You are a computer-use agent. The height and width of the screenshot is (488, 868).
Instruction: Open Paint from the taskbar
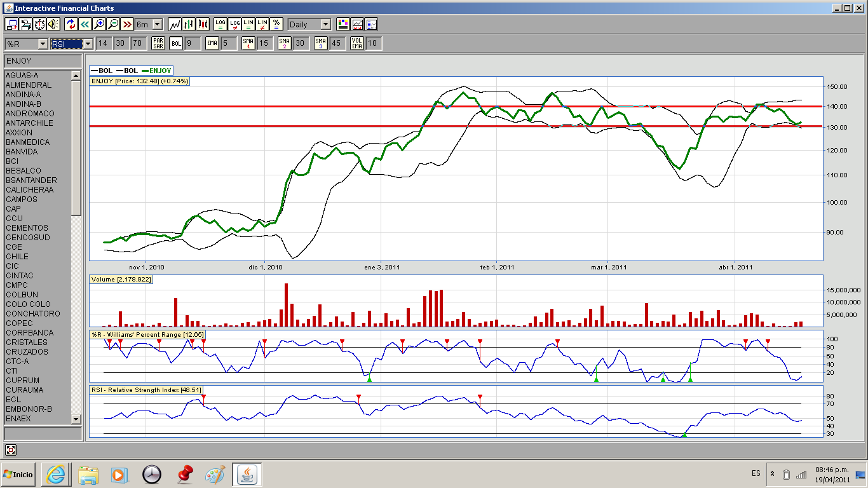pos(215,474)
